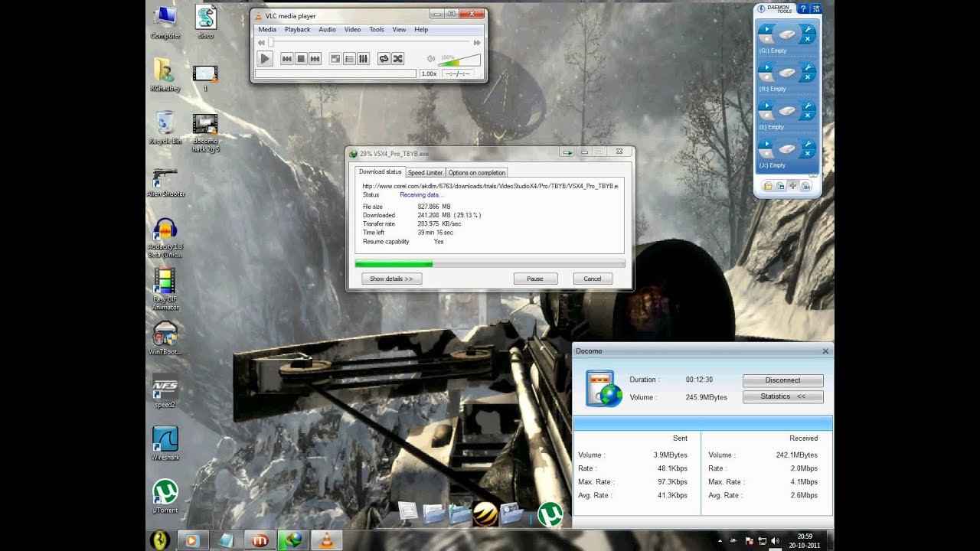Open the VLC Playback menu
The image size is (980, 551).
(x=298, y=30)
